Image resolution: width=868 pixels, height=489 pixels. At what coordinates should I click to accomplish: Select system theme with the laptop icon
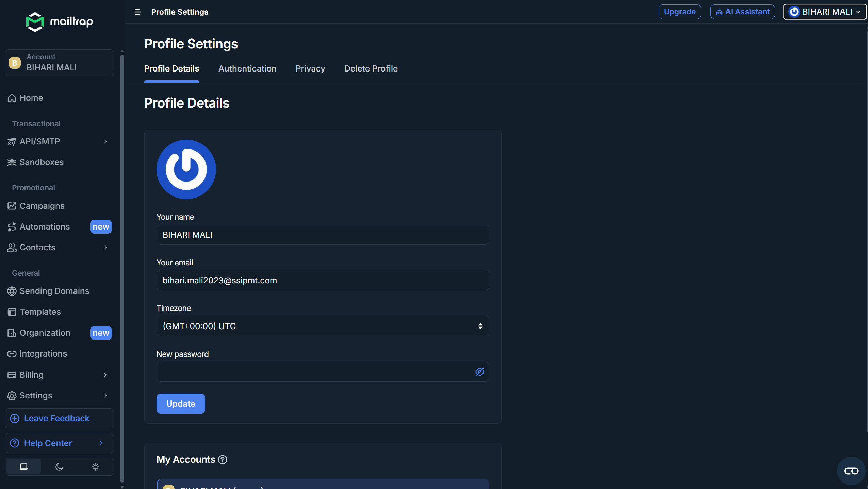(x=23, y=467)
